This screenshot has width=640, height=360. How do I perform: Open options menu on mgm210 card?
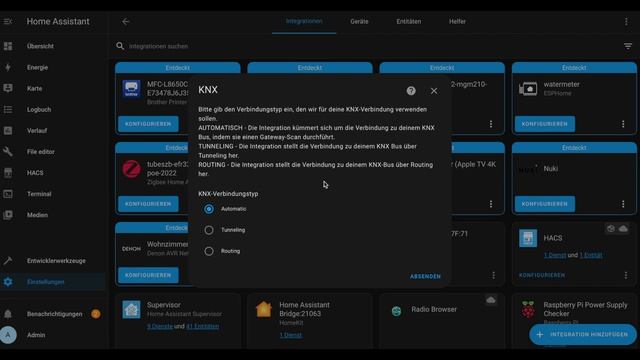(491, 124)
